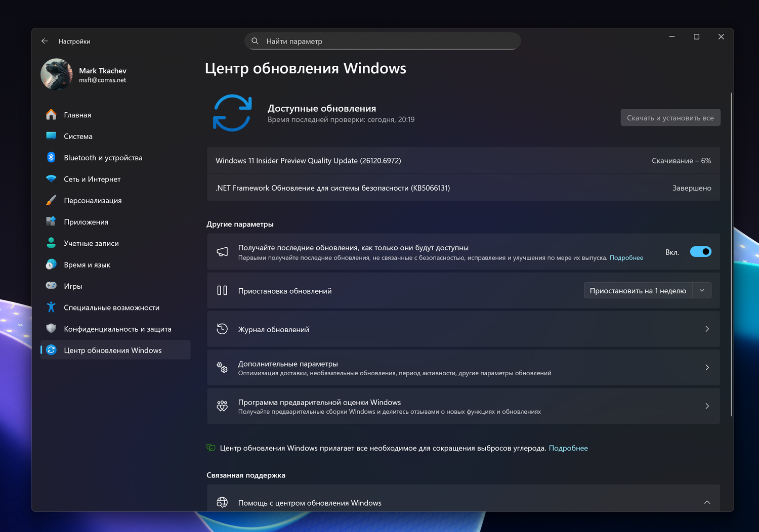This screenshot has width=759, height=532.
Task: Click the Приложения apps icon
Action: 51,221
